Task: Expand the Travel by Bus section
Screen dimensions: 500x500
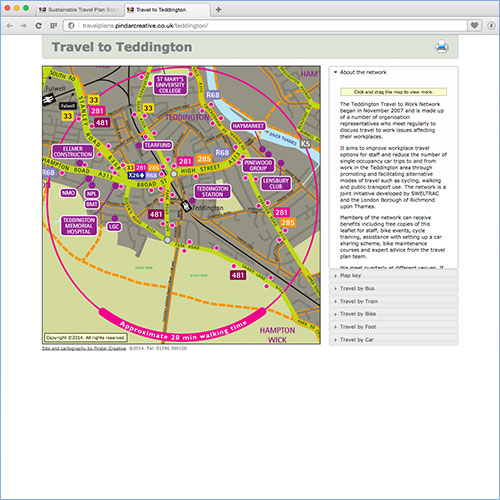Action: [x=393, y=288]
